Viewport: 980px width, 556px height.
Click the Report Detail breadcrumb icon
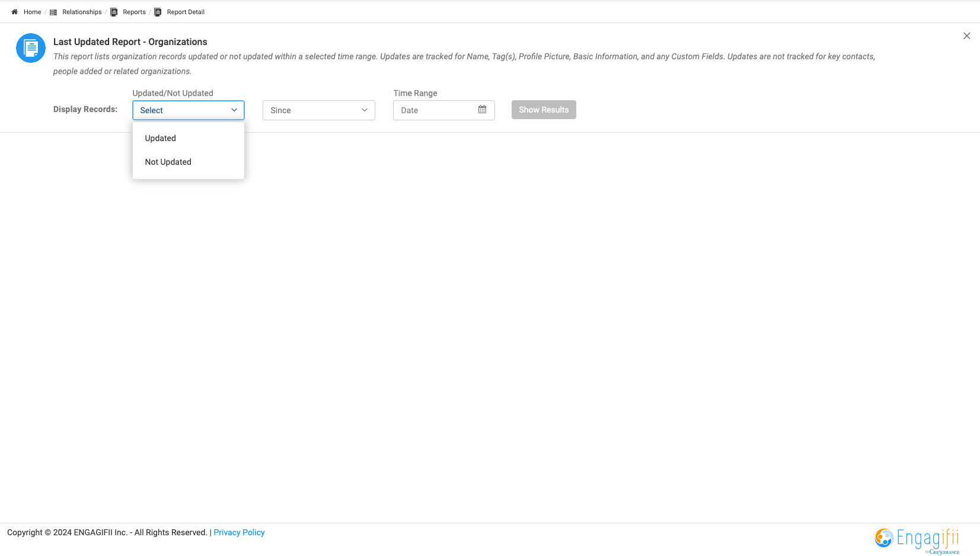point(158,12)
